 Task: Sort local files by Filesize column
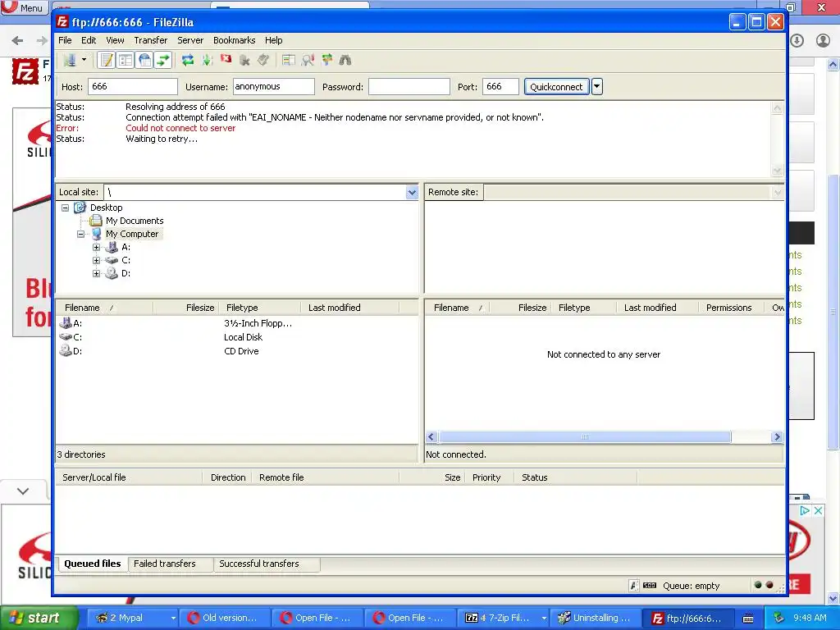185,308
